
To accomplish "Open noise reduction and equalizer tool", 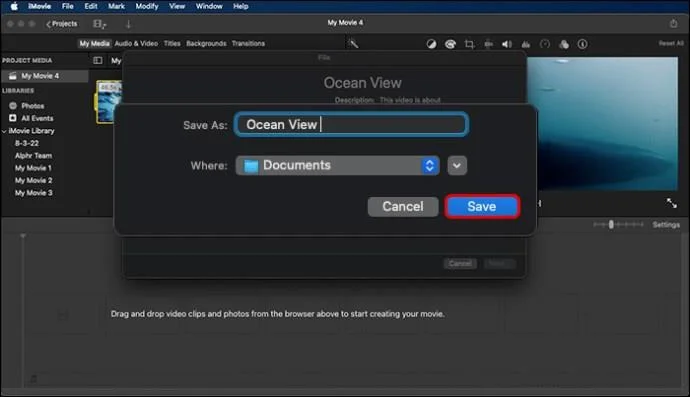I will pyautogui.click(x=526, y=44).
